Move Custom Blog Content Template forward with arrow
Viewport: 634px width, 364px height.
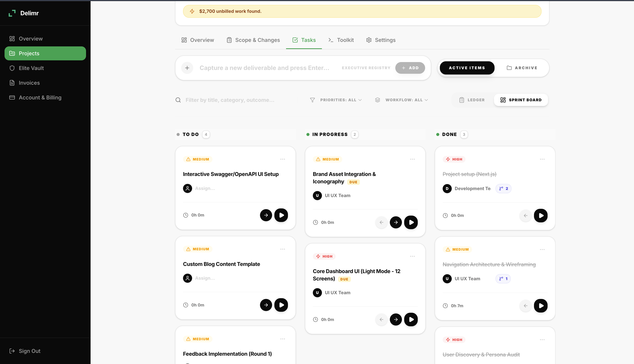[x=266, y=305]
